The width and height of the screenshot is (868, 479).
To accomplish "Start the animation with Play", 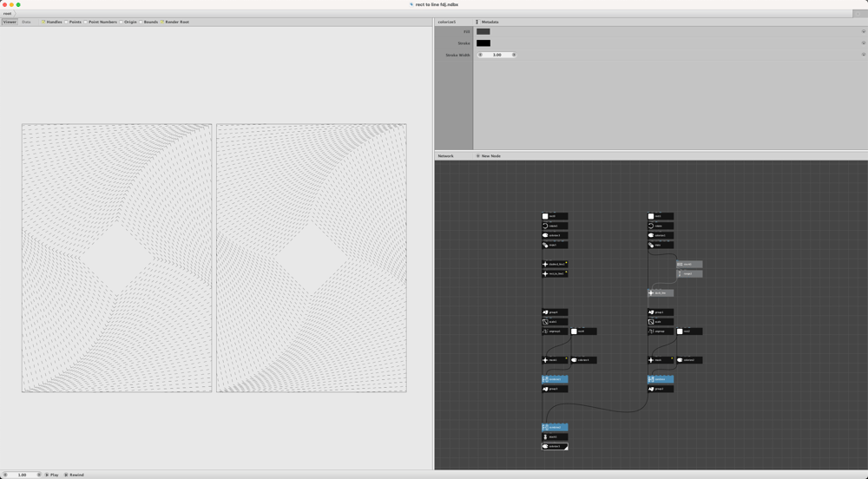I will [52, 475].
